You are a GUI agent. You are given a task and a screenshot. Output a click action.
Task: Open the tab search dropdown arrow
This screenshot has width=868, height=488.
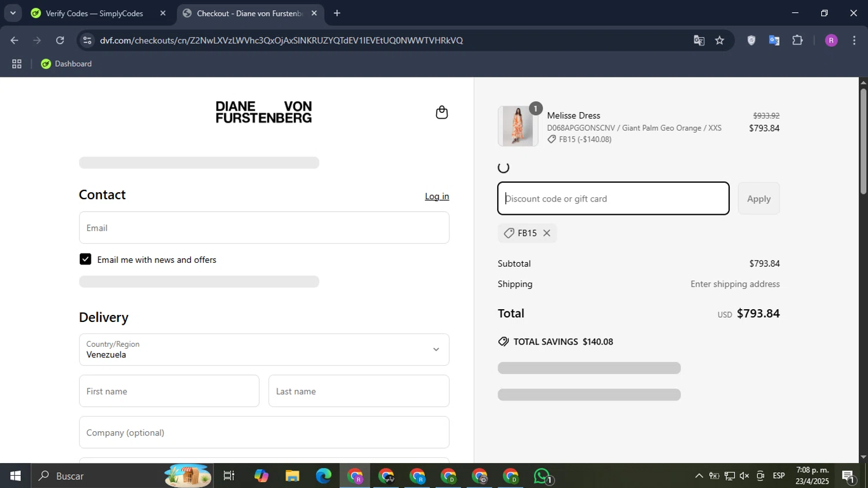[x=13, y=13]
